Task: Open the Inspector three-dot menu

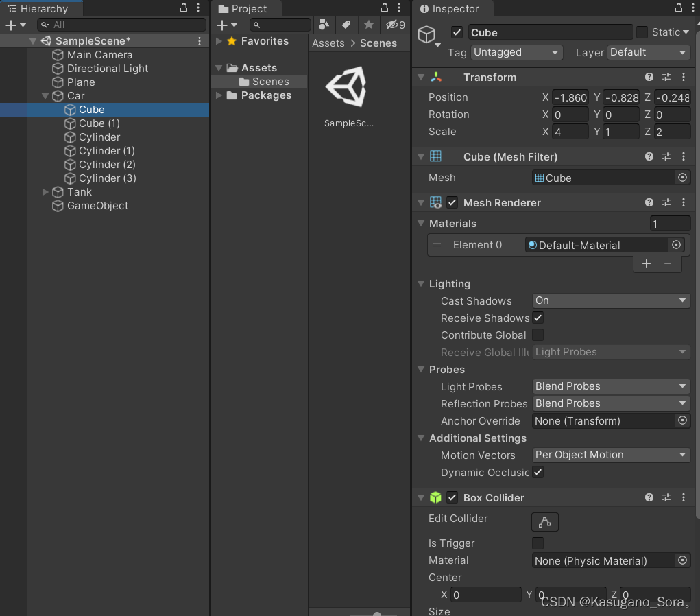Action: tap(692, 9)
